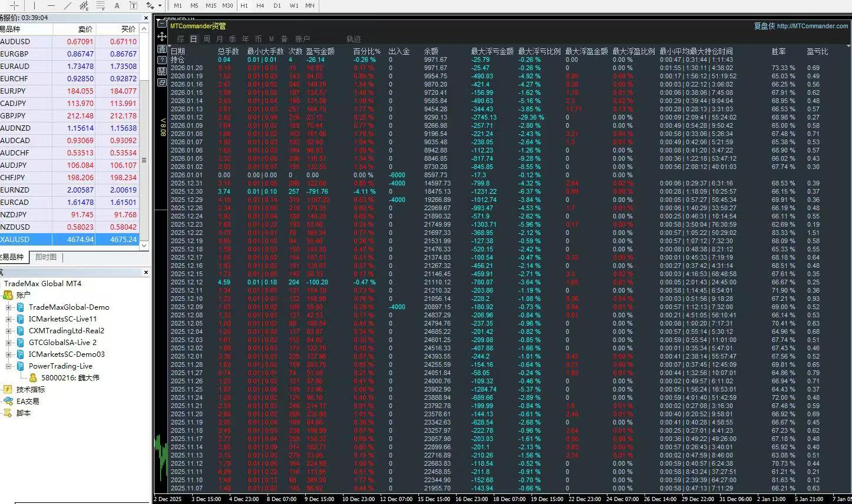This screenshot has width=852, height=504.
Task: Click the MTCommander help question-mark icon
Action: [162, 59]
